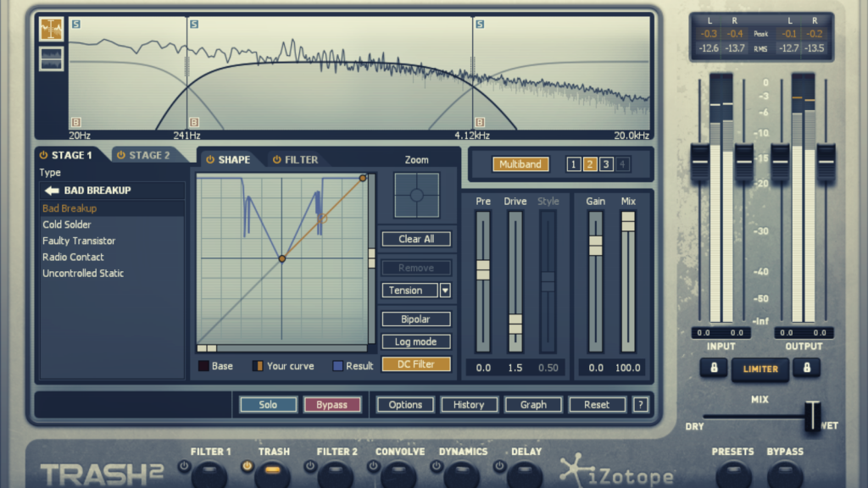
Task: Bypass the low band B marker
Action: point(75,122)
